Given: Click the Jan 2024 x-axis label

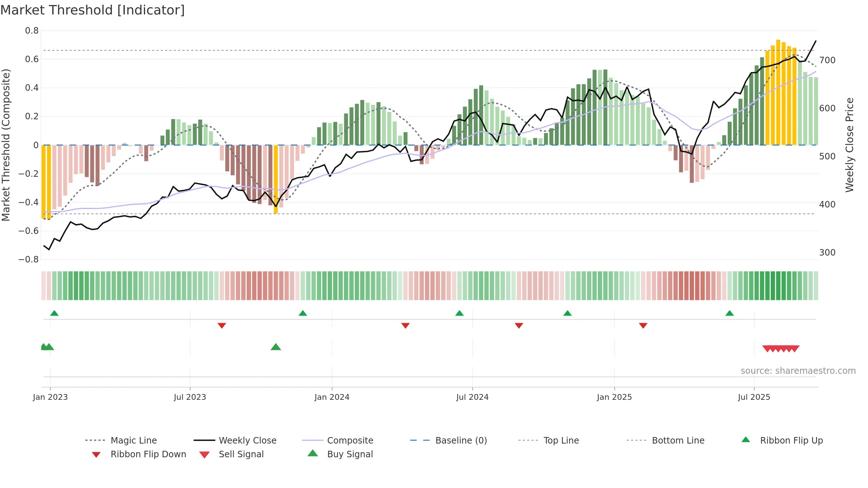Looking at the screenshot, I should point(332,397).
